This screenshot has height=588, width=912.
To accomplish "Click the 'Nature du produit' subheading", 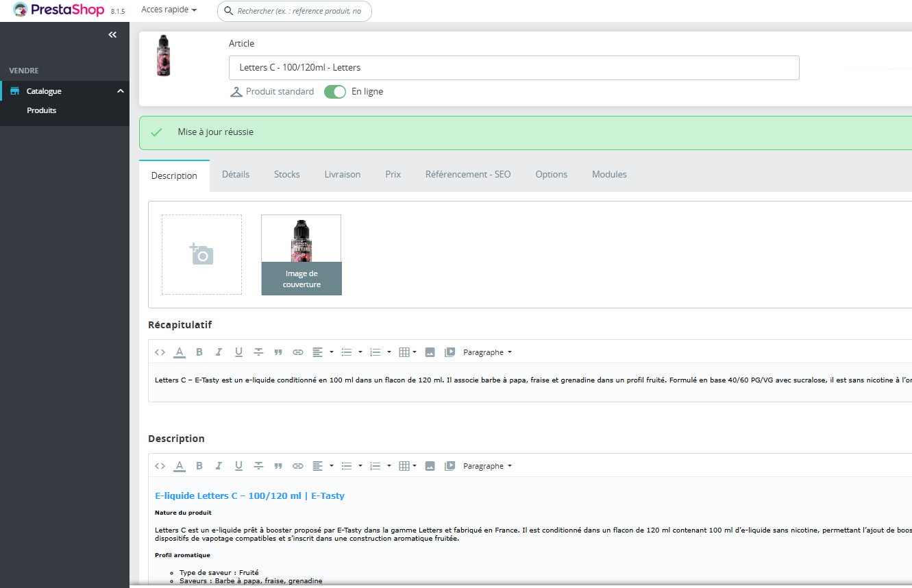I will (x=183, y=513).
